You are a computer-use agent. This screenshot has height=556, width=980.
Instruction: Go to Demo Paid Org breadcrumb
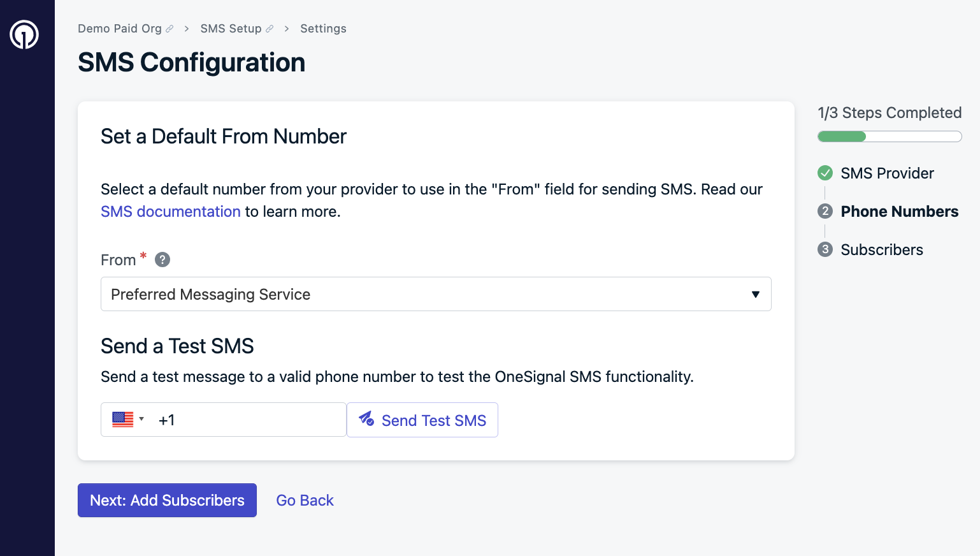click(120, 29)
